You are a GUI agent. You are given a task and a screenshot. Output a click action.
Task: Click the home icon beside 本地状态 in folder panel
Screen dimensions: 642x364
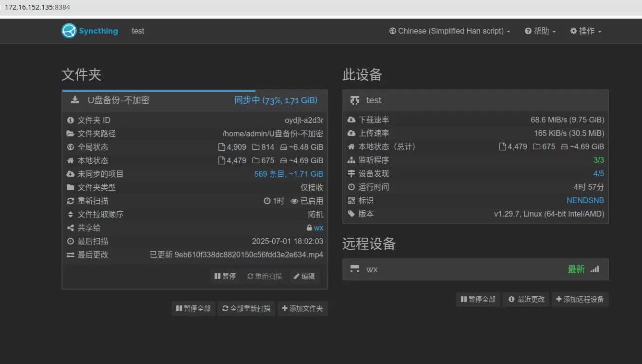pos(71,160)
